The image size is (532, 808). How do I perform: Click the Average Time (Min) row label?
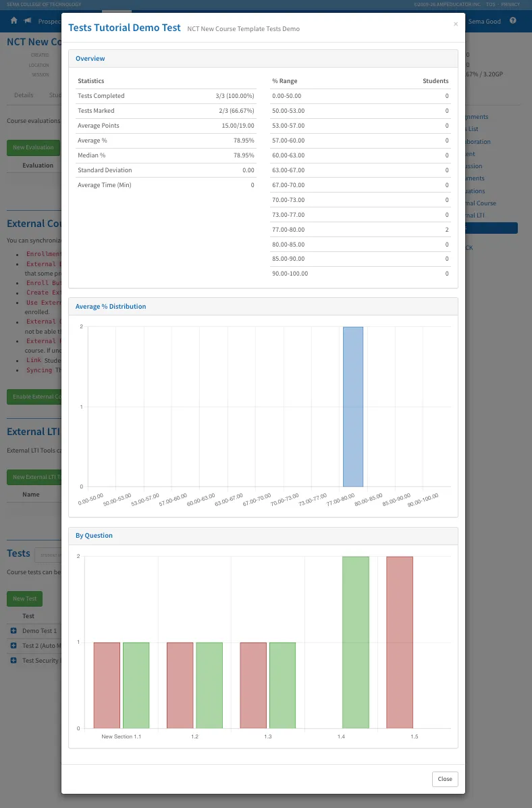(x=105, y=185)
